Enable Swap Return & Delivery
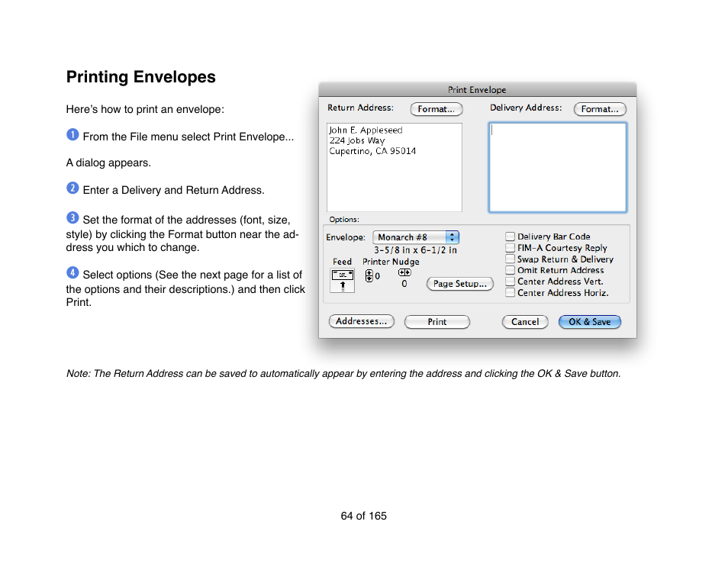This screenshot has width=728, height=563. click(x=509, y=259)
